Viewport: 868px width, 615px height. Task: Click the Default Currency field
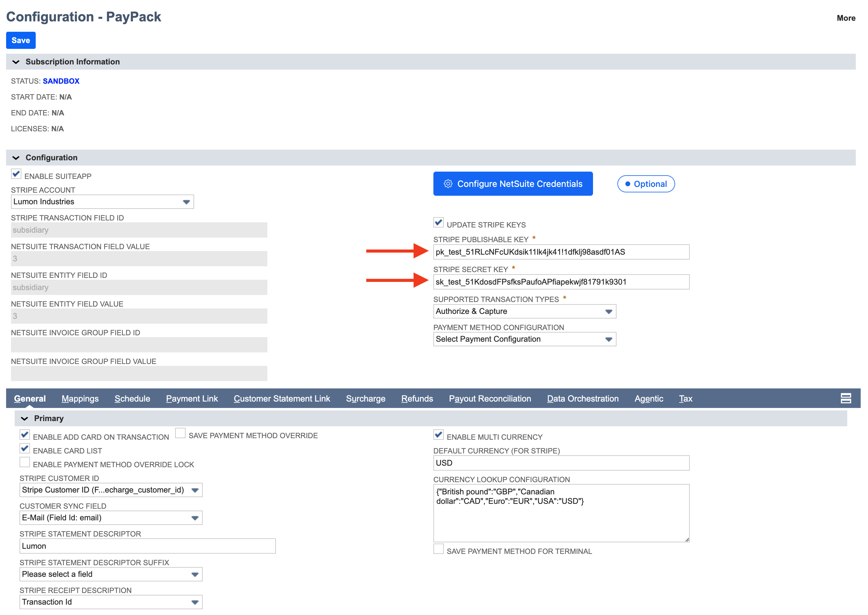click(561, 463)
